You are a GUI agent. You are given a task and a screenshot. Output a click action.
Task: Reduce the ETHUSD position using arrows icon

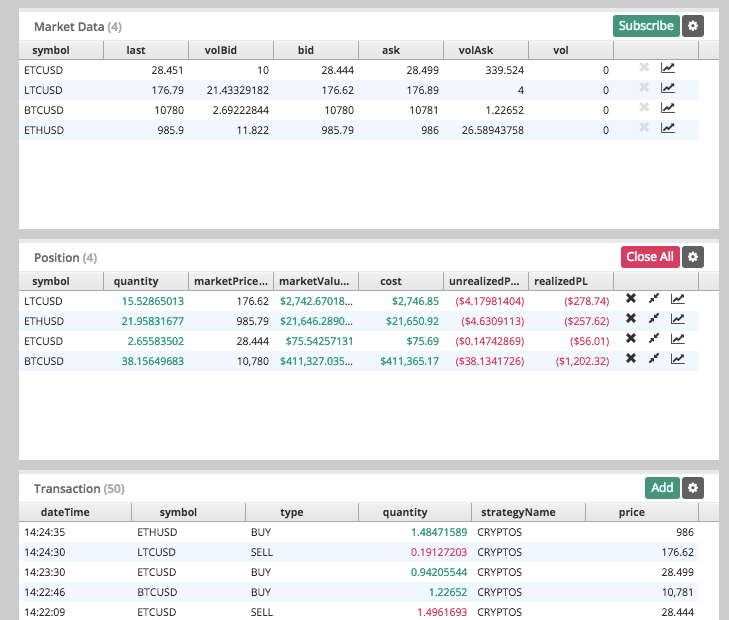click(x=654, y=318)
